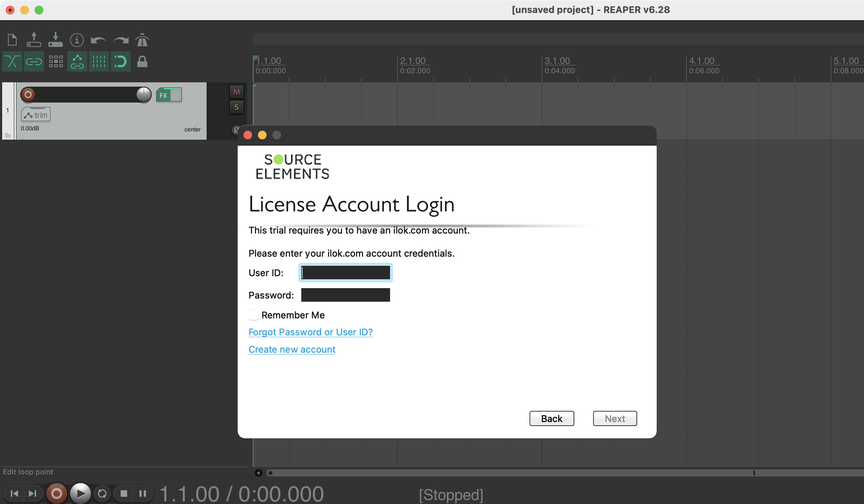
Task: Toggle the lock icon in toolbar
Action: tap(142, 61)
